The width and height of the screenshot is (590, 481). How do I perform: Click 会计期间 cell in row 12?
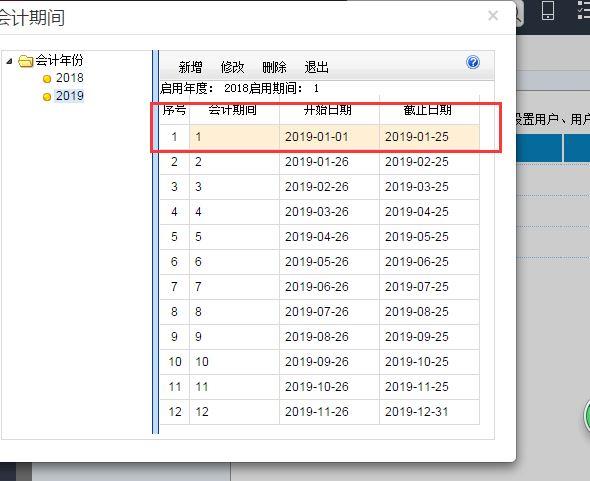234,412
